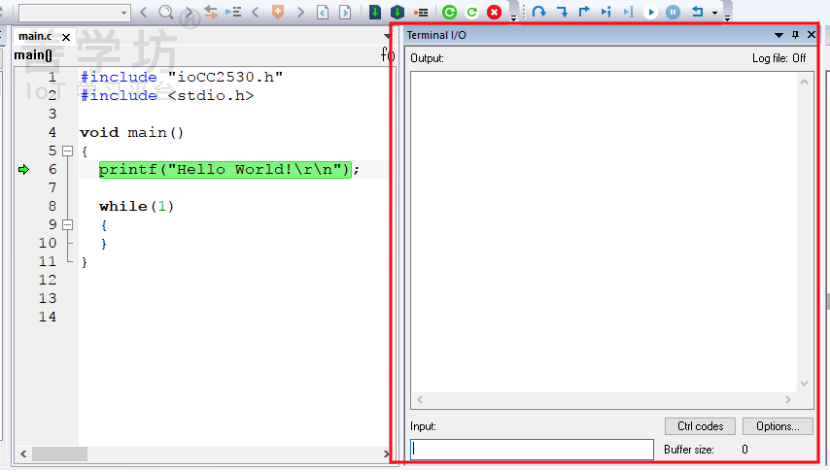This screenshot has height=472, width=830.
Task: Click the Step Out debug icon
Action: point(584,12)
